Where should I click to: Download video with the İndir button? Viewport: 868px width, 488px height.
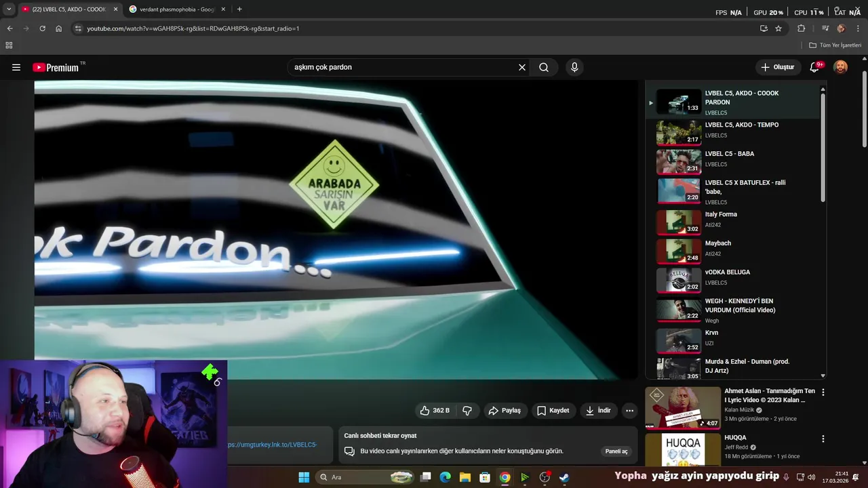point(598,410)
